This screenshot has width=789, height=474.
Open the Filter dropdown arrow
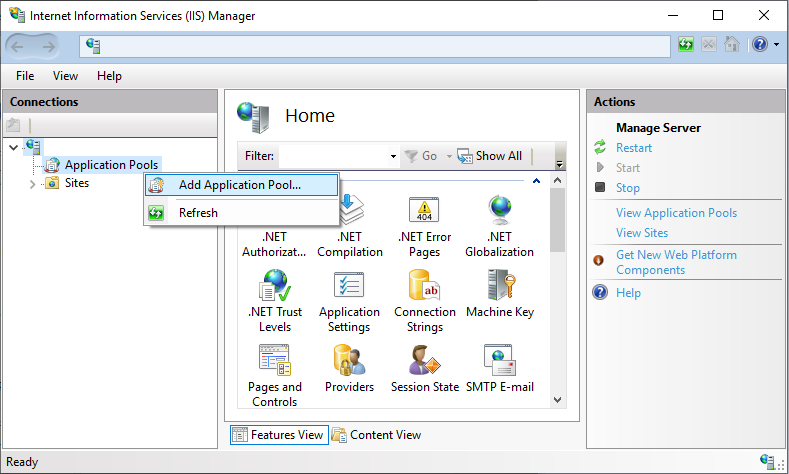coord(393,157)
